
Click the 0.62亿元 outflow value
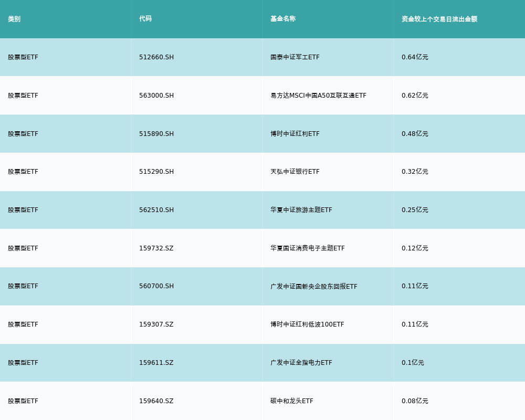415,96
